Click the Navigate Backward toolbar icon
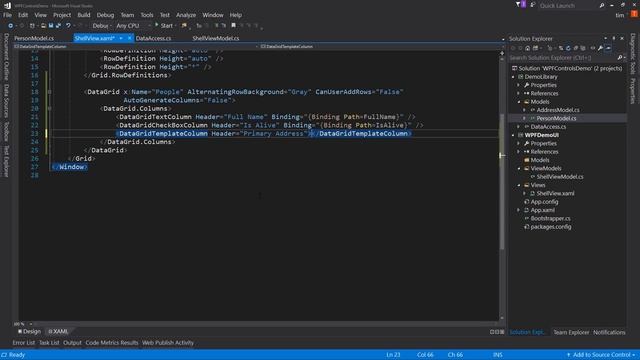The height and width of the screenshot is (360, 640). tap(11, 26)
